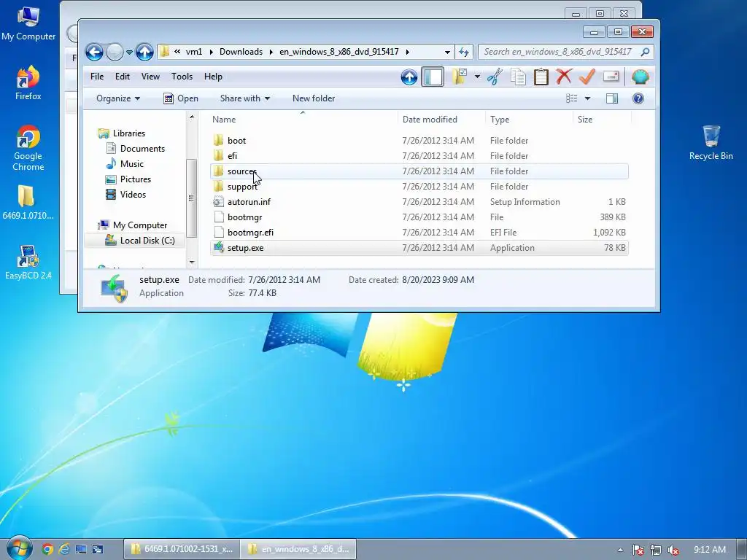Click the Back navigation arrow
Image resolution: width=747 pixels, height=560 pixels.
click(94, 52)
